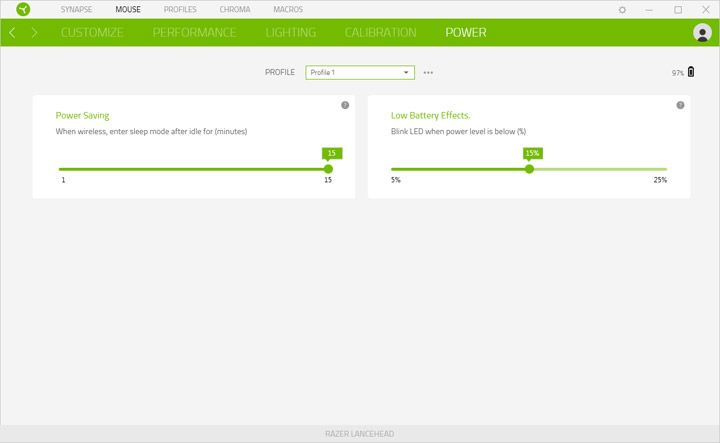Close the Synapse window

pyautogui.click(x=706, y=10)
